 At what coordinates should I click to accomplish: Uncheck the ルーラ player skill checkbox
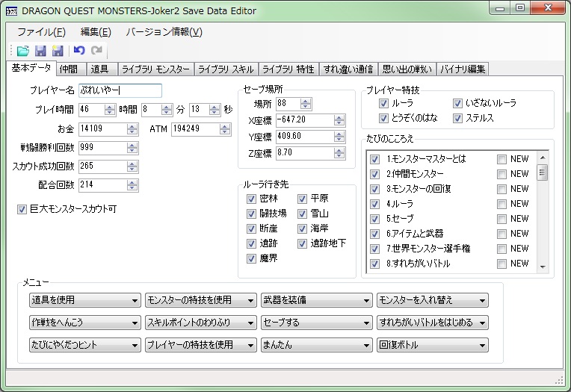coord(383,103)
